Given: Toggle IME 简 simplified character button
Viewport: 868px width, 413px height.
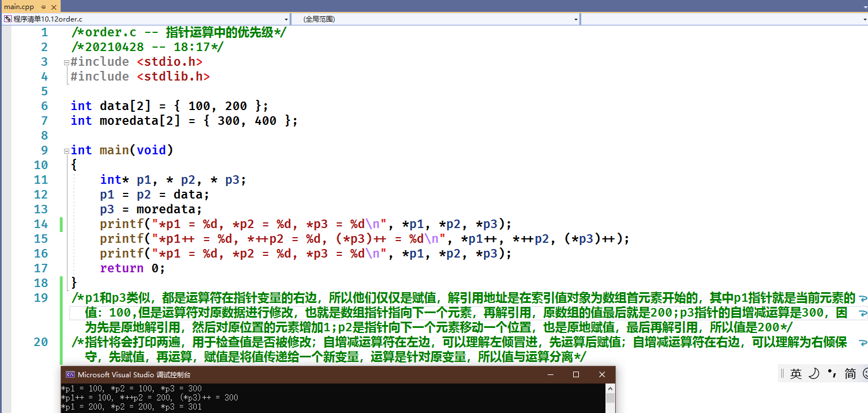Looking at the screenshot, I should 850,373.
